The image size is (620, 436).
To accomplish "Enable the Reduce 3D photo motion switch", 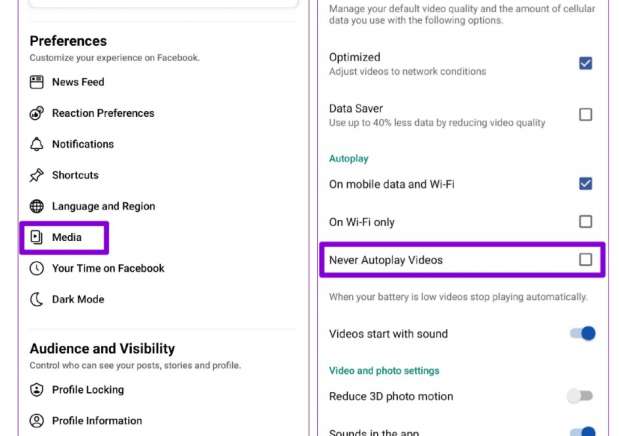I will point(580,396).
